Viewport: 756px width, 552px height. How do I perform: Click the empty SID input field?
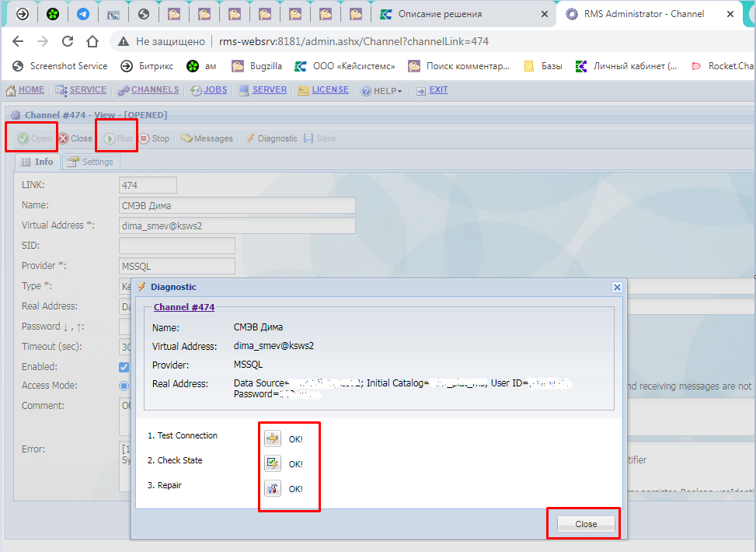tap(177, 246)
